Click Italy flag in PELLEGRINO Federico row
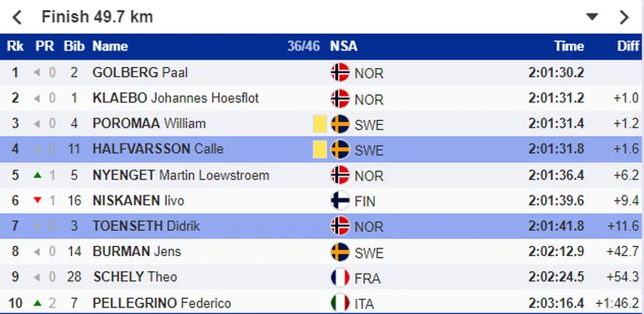Image resolution: width=644 pixels, height=314 pixels. (x=340, y=303)
